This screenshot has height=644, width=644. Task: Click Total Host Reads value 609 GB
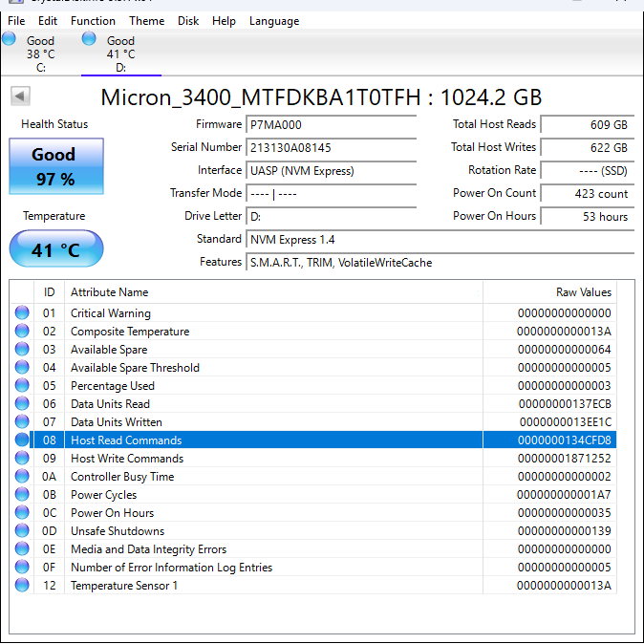pyautogui.click(x=588, y=124)
